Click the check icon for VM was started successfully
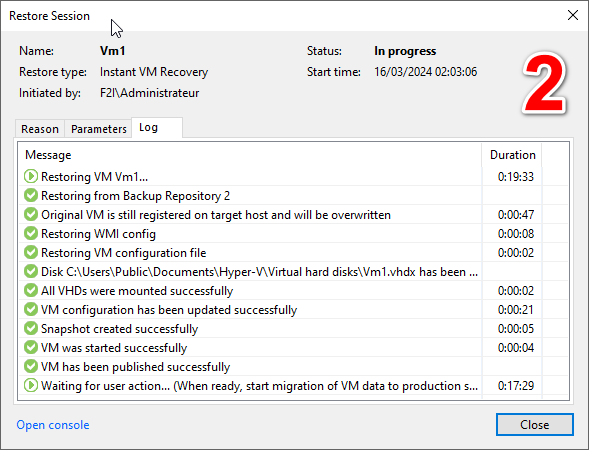 point(31,347)
